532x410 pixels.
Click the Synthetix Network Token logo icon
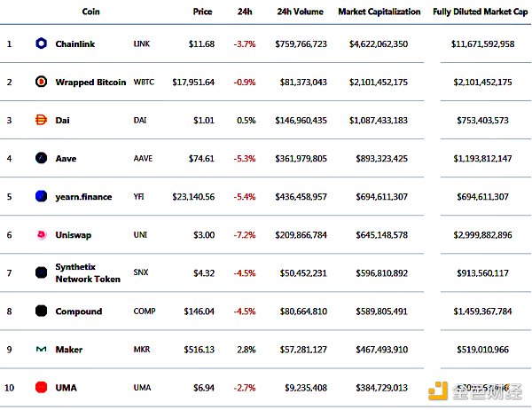click(x=41, y=273)
